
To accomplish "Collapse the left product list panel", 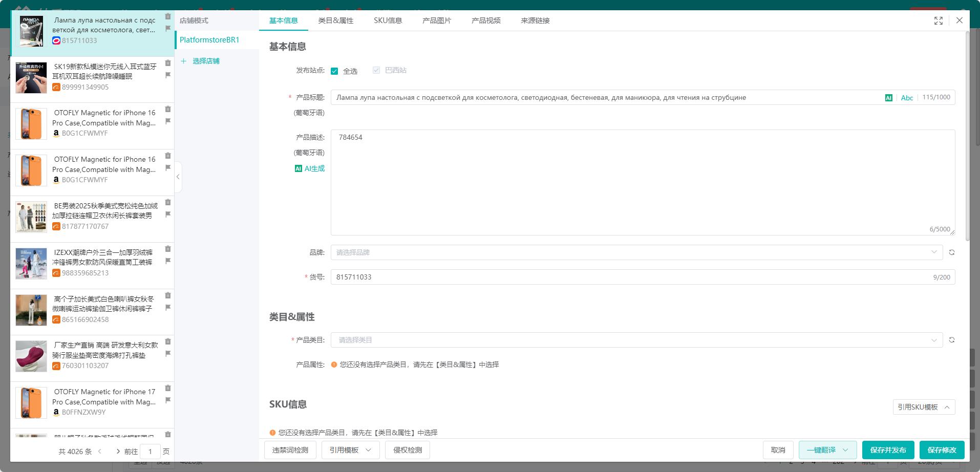I will click(x=178, y=177).
